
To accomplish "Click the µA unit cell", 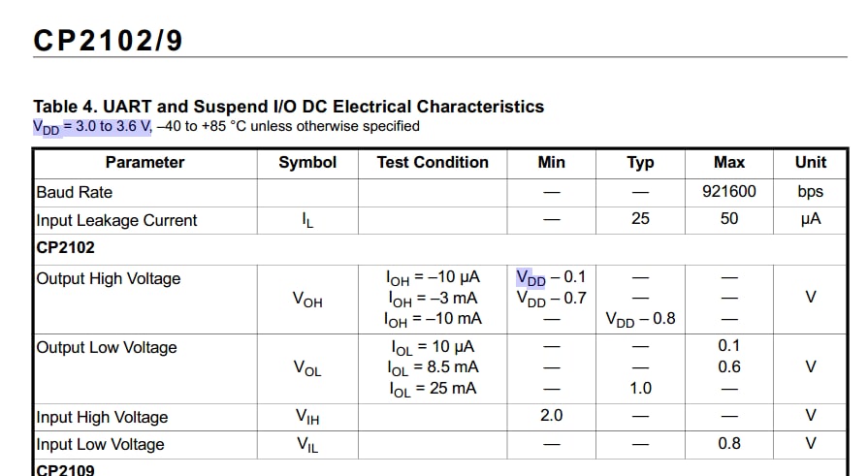I will tap(811, 219).
